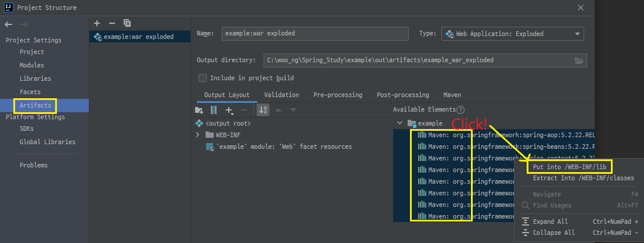This screenshot has width=644, height=243.
Task: Edit the artifact Name field
Action: (x=315, y=34)
